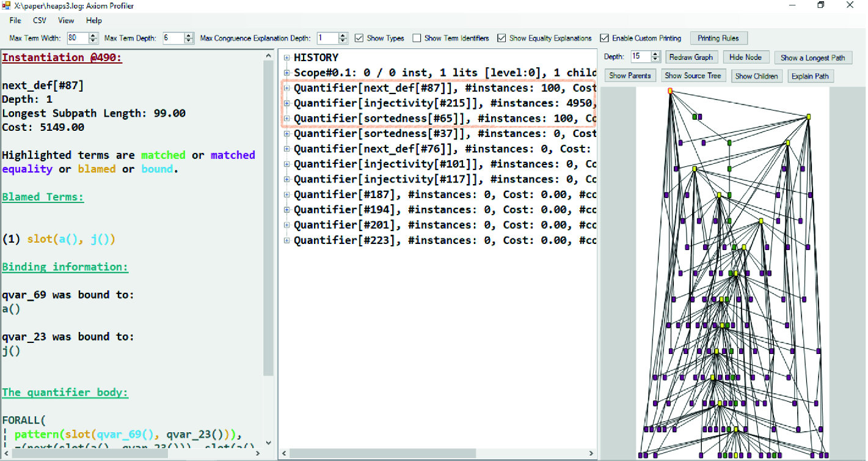
Task: Toggle the Show Equality Explanations checkbox
Action: (x=501, y=38)
